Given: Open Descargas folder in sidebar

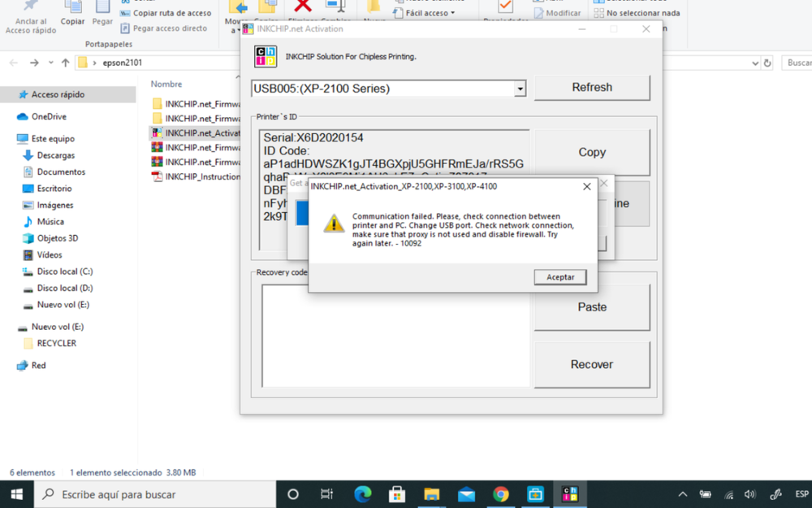Looking at the screenshot, I should coord(55,155).
